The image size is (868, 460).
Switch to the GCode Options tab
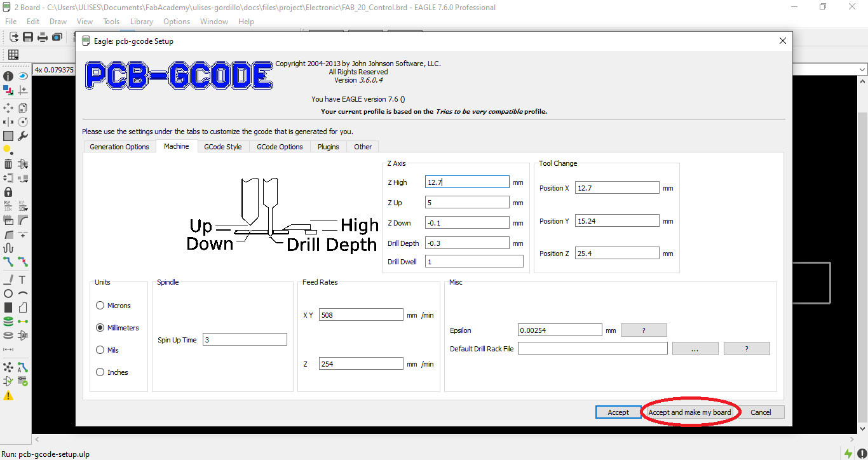point(280,147)
